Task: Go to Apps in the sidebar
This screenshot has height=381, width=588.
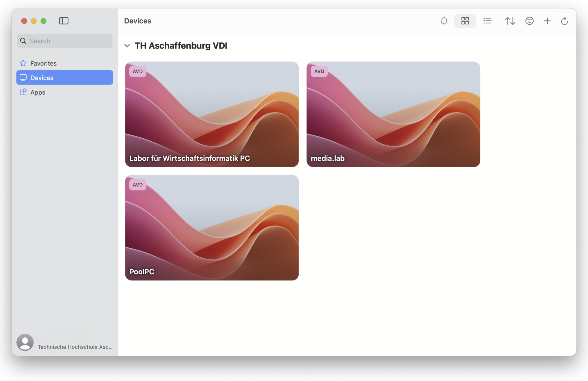Action: [38, 92]
